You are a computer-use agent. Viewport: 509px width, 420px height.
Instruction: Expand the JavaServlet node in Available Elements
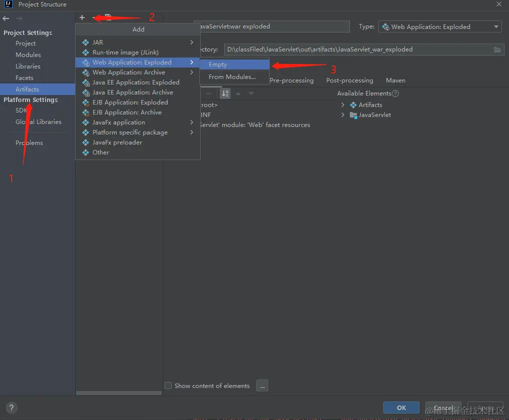[343, 115]
